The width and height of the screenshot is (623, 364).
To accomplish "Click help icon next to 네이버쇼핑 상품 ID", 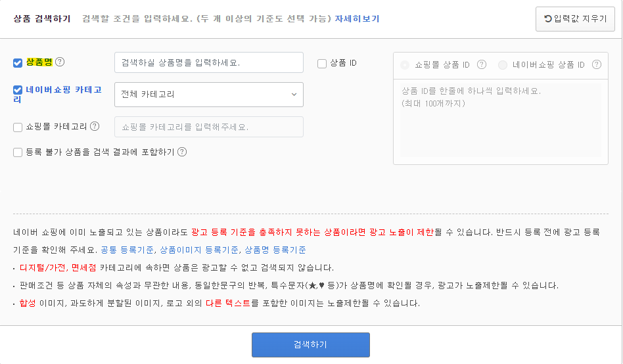I will click(x=596, y=64).
